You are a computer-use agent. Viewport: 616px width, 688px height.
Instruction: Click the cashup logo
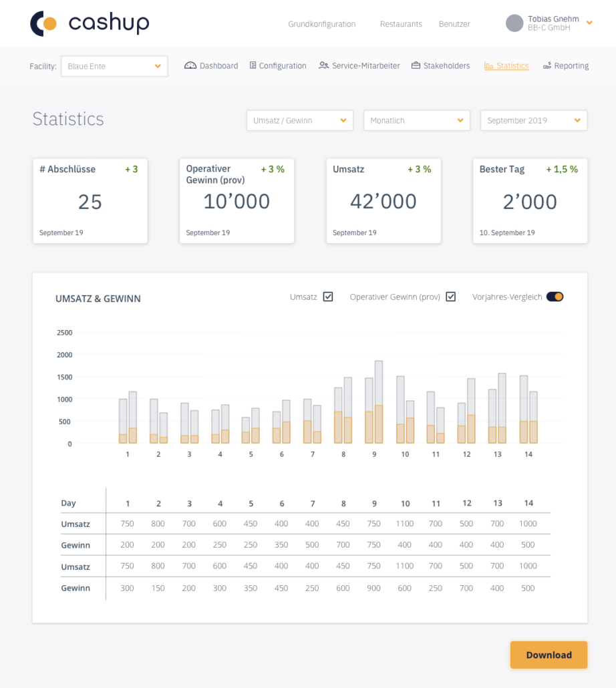click(x=90, y=23)
